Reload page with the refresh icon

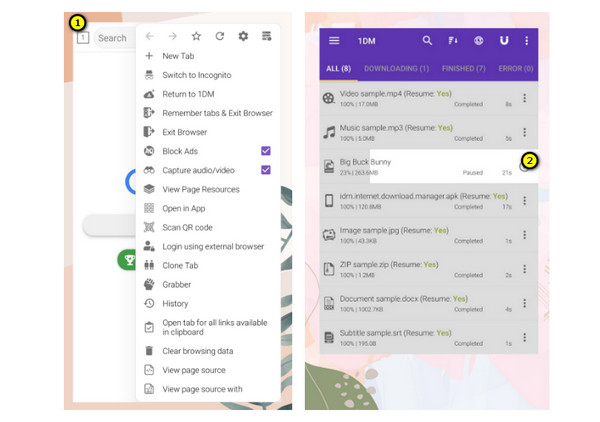(x=220, y=36)
